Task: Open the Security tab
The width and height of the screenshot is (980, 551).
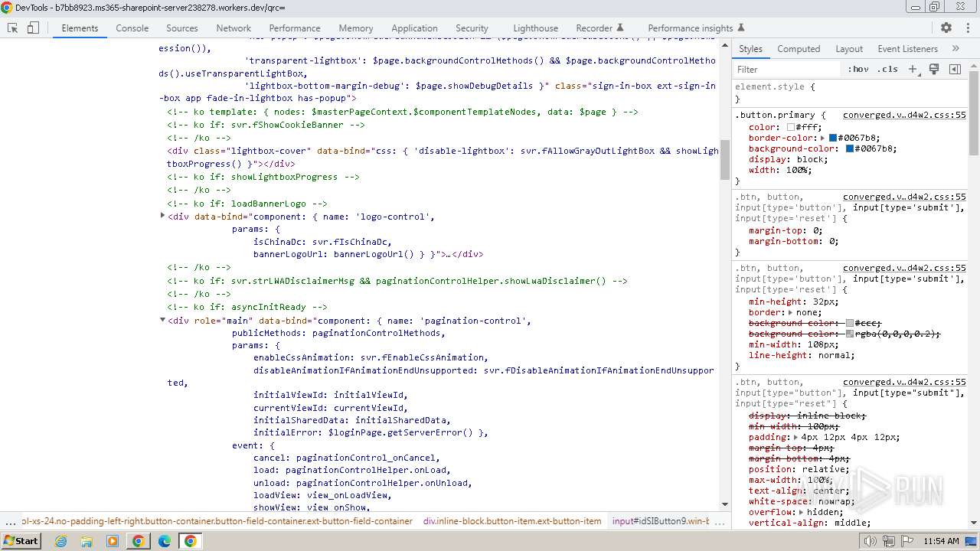Action: 472,28
